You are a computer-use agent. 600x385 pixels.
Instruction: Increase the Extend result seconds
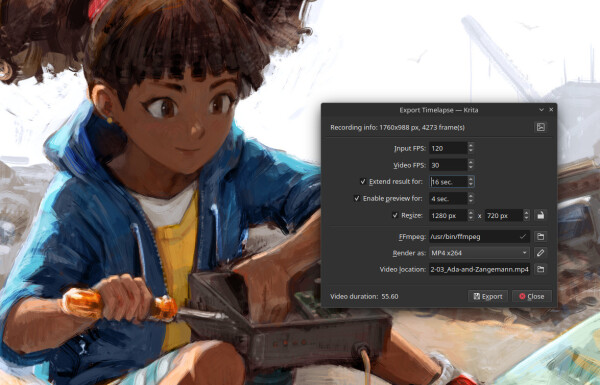(471, 179)
